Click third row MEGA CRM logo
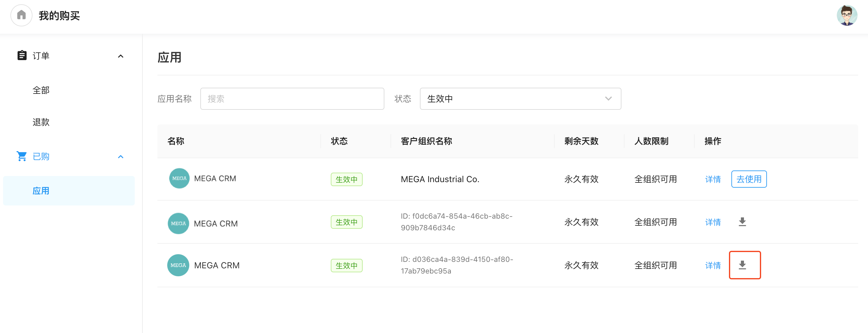 [178, 265]
